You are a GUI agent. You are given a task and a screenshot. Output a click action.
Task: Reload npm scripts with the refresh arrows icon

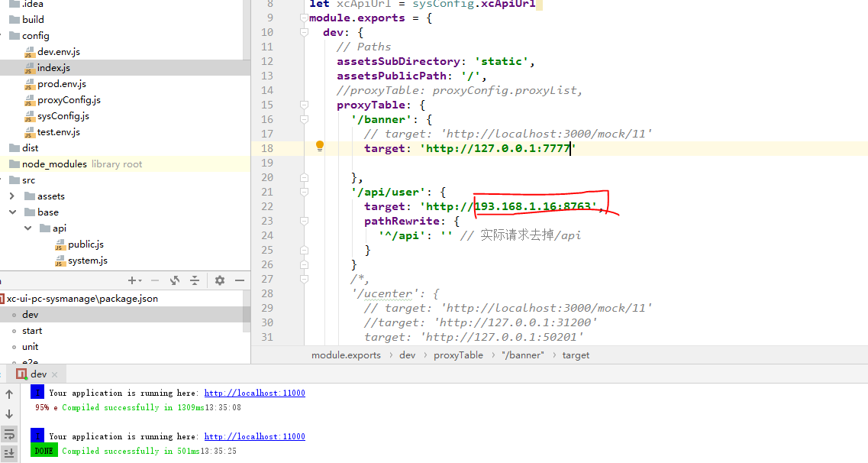coord(175,280)
